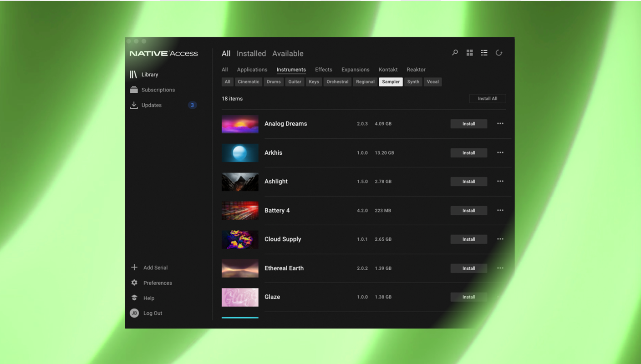Switch to the Effects tab
Screen dimensions: 641x364
[323, 70]
